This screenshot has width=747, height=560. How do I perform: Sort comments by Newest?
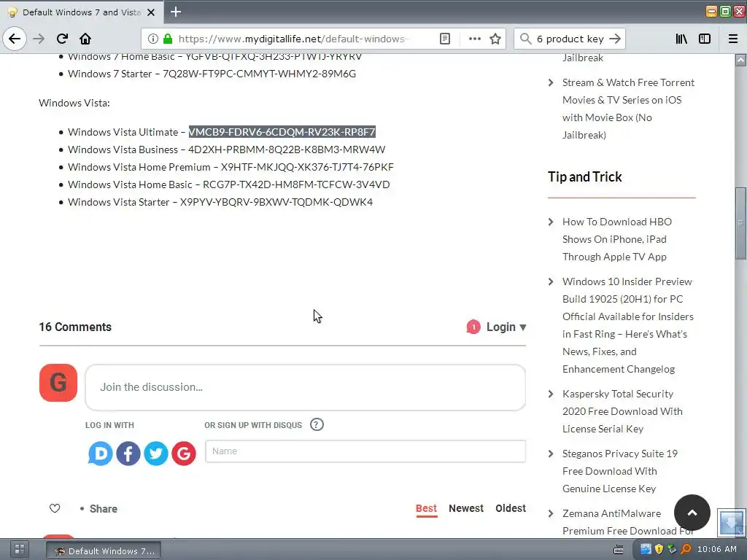(x=466, y=508)
